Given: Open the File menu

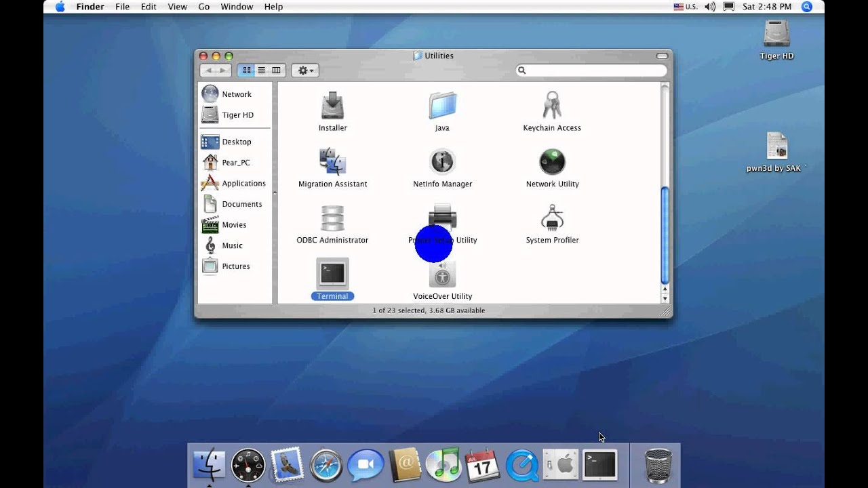Looking at the screenshot, I should (122, 7).
